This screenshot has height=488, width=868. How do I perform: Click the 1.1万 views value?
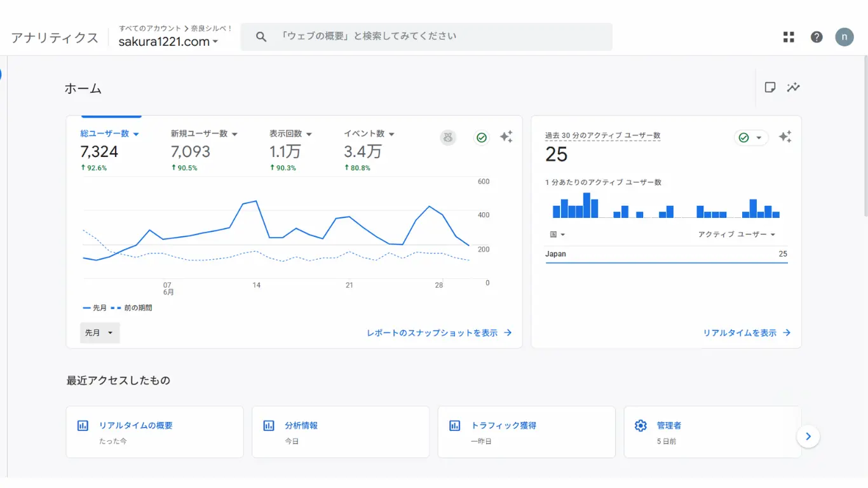pos(285,152)
